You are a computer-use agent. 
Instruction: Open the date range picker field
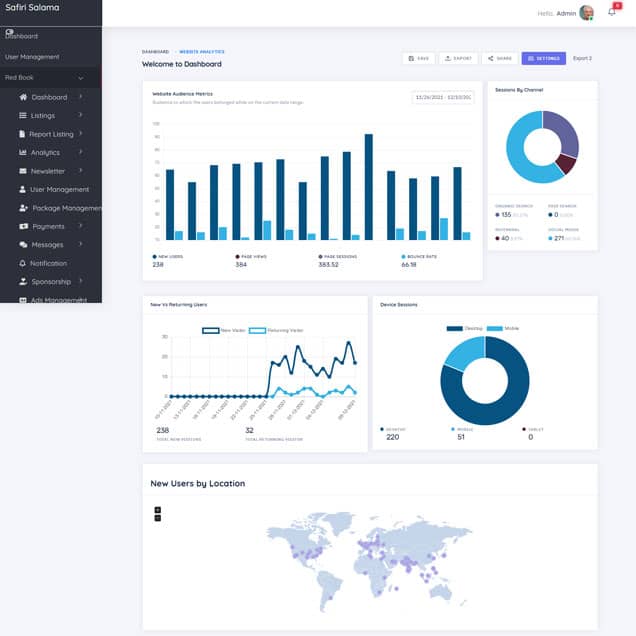(443, 97)
